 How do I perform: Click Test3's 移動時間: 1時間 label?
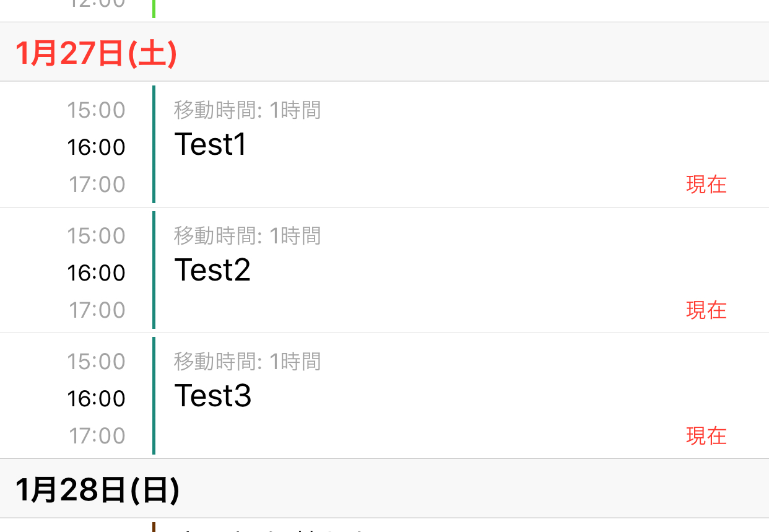(x=247, y=362)
